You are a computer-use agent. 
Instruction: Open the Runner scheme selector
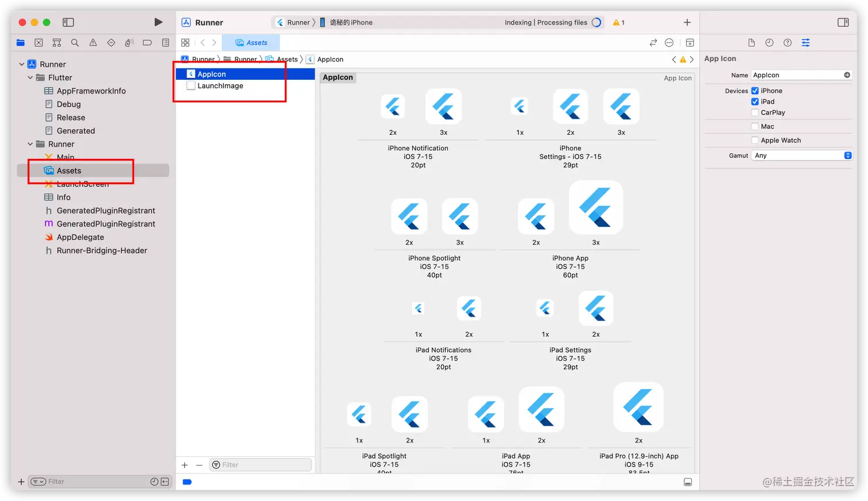293,22
